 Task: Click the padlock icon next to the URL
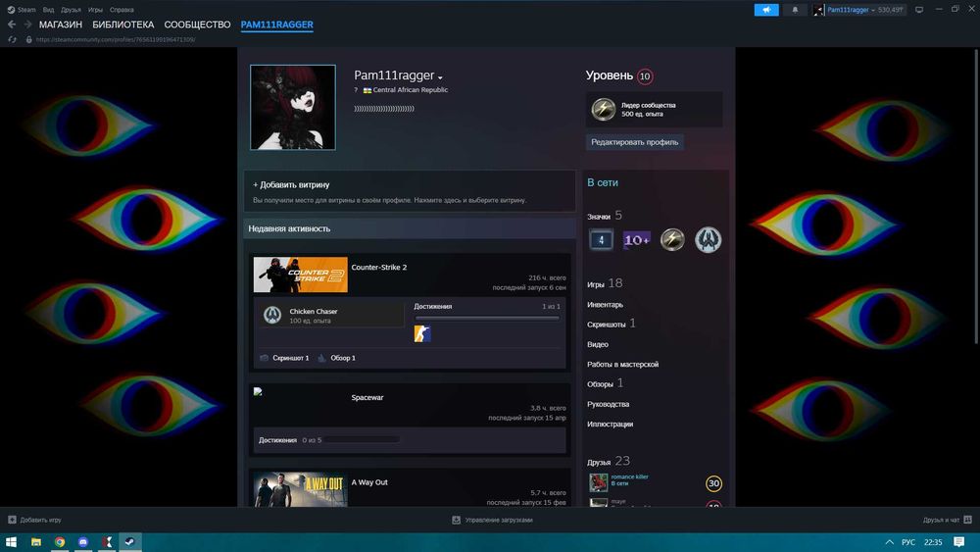[28, 39]
